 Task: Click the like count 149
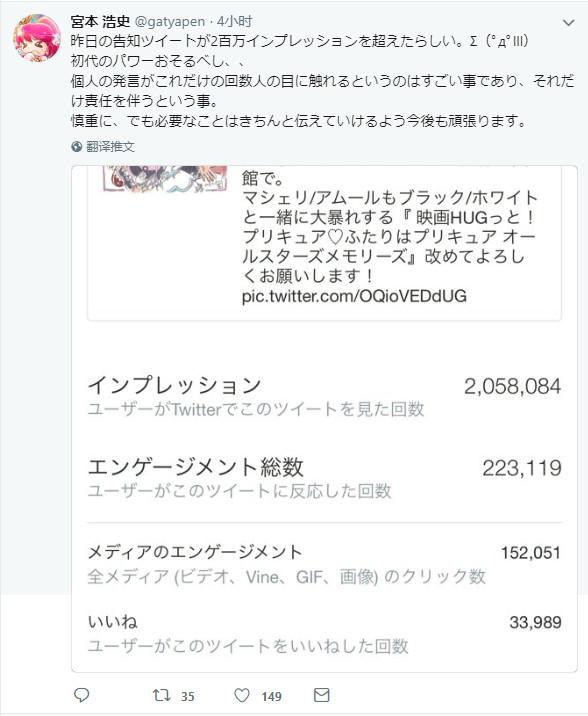tap(271, 696)
